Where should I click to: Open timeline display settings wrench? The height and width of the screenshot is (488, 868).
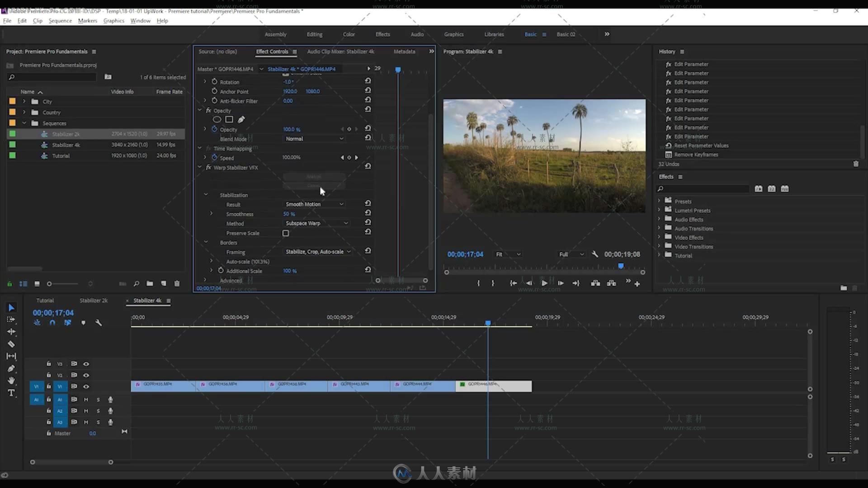coord(99,323)
